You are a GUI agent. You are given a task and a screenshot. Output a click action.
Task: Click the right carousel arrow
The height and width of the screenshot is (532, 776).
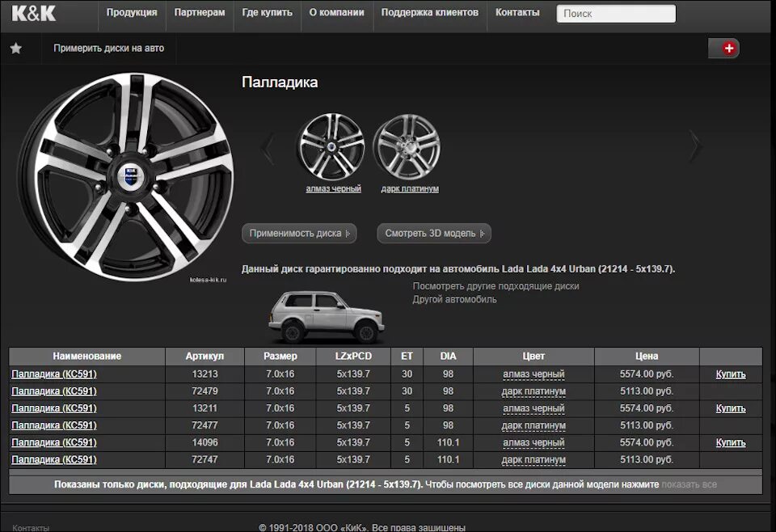[695, 146]
